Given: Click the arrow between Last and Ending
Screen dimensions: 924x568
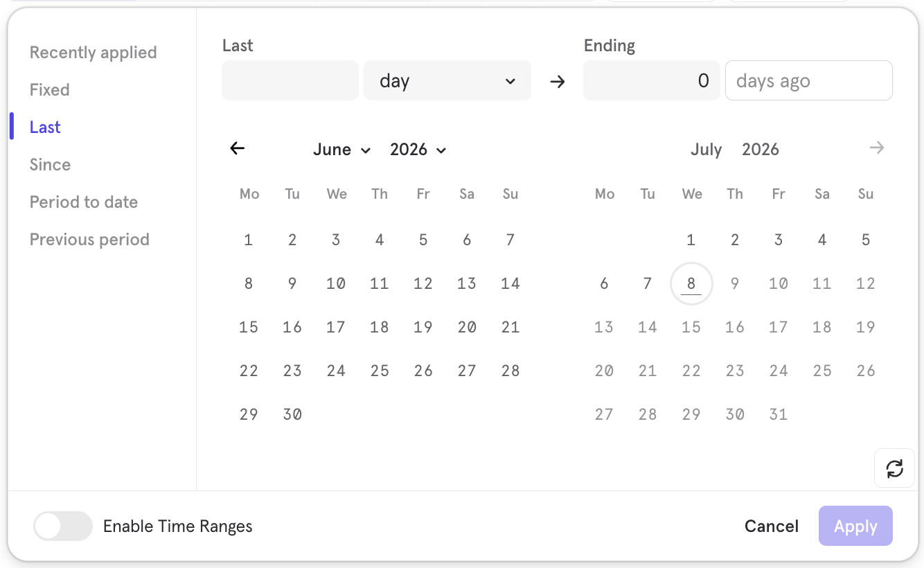Looking at the screenshot, I should point(558,82).
